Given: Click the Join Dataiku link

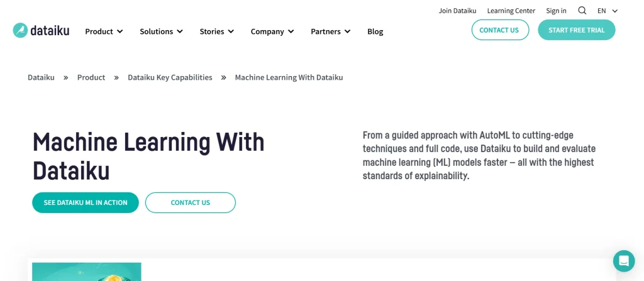Looking at the screenshot, I should (x=457, y=11).
